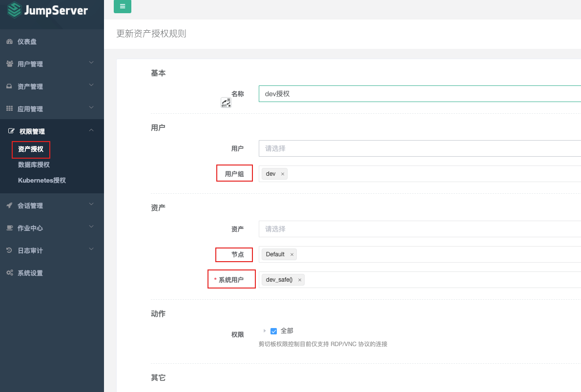The height and width of the screenshot is (392, 581).
Task: Remove the dev user group tag
Action: (283, 174)
